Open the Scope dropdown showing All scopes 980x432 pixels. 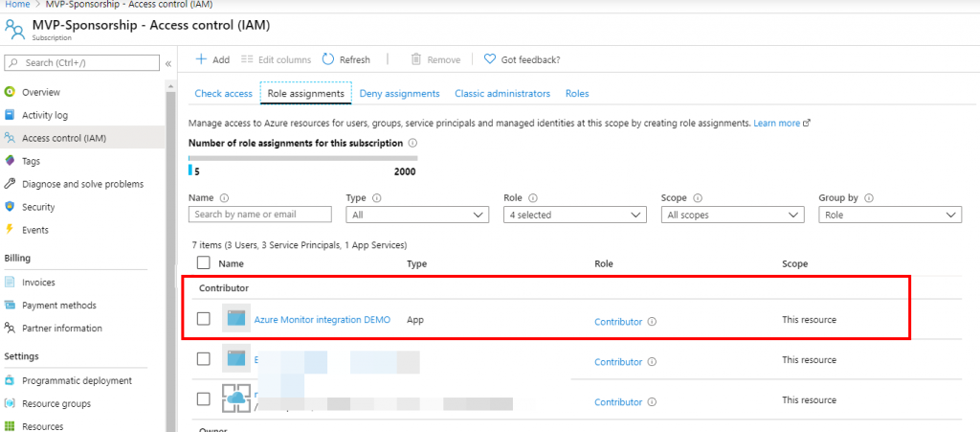[x=732, y=215]
